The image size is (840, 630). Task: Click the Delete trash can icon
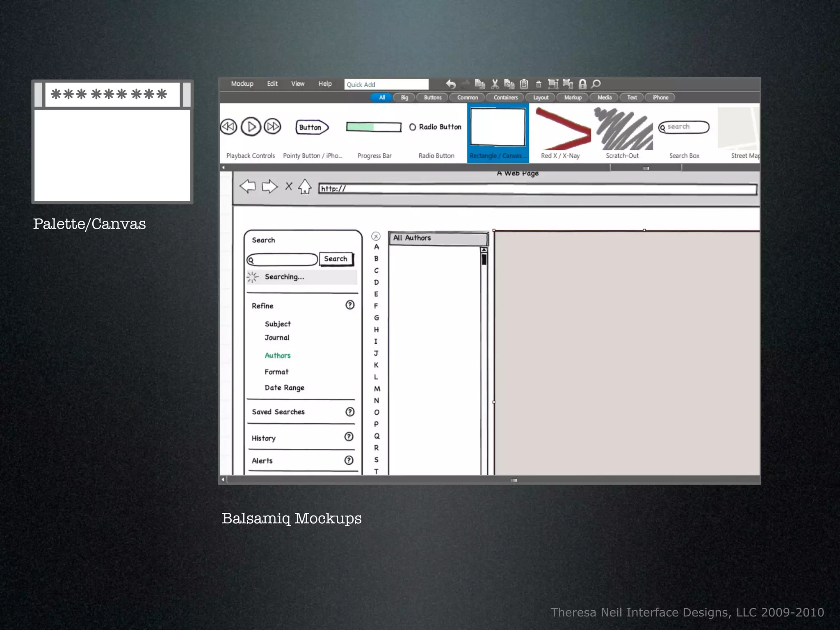[x=539, y=84]
